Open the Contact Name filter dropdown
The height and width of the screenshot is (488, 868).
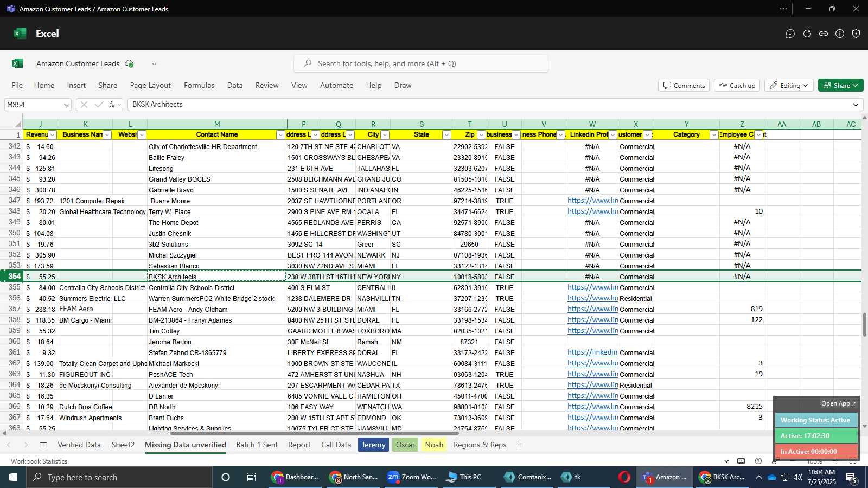click(x=280, y=135)
